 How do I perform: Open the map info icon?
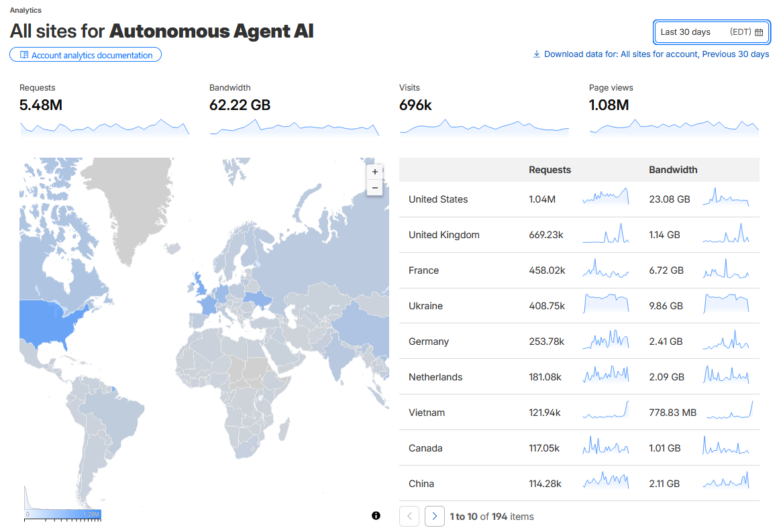(376, 515)
